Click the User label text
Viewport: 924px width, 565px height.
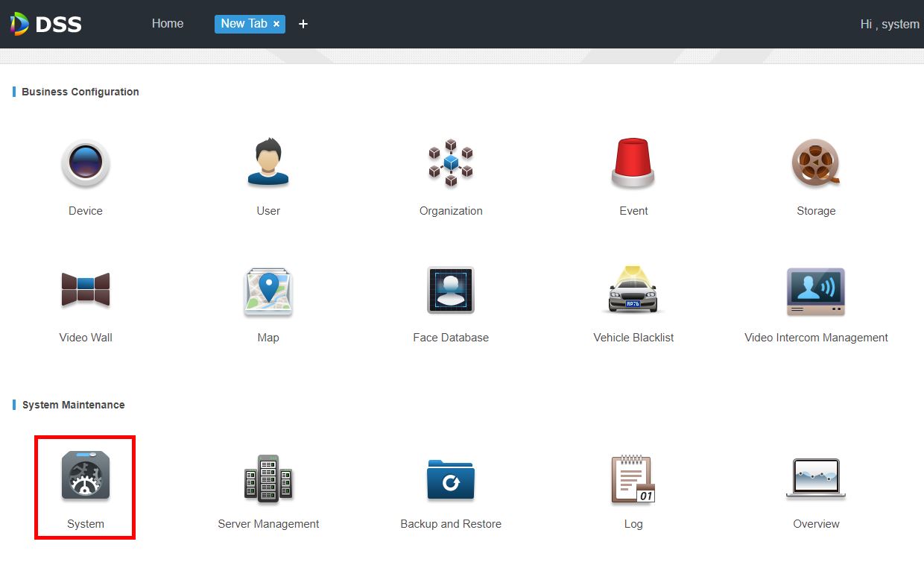click(x=268, y=211)
